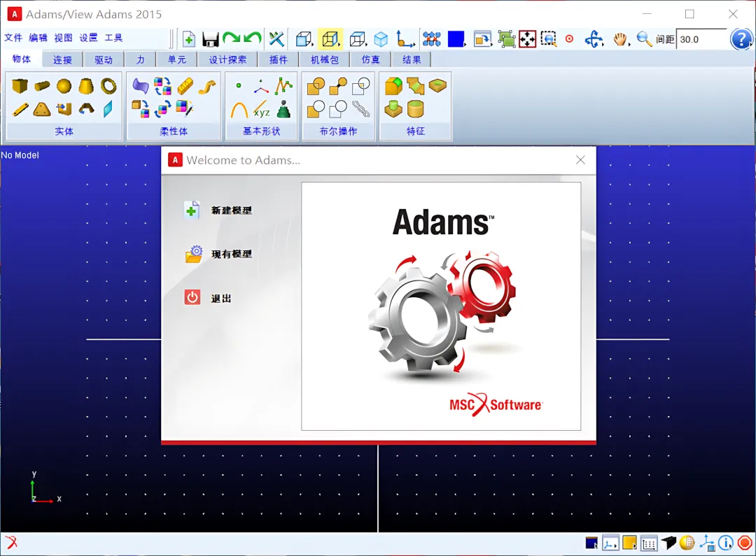Select the hole feature tool

point(437,86)
